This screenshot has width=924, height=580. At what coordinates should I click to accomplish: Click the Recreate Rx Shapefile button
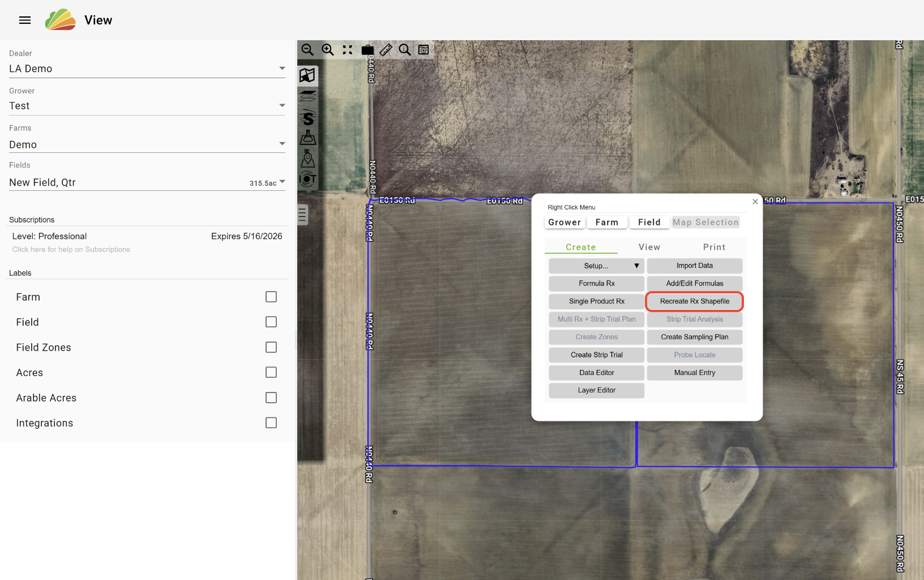(694, 301)
